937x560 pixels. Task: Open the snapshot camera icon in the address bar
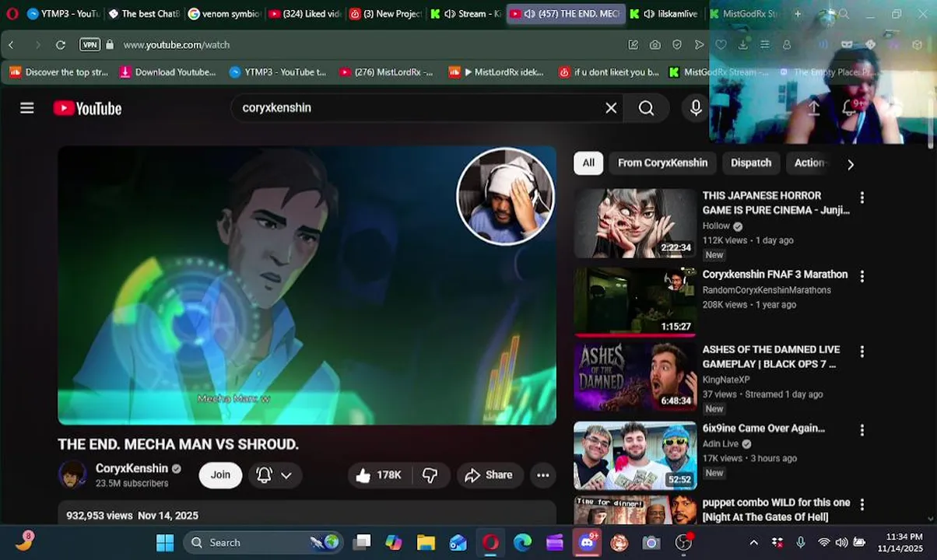(655, 45)
